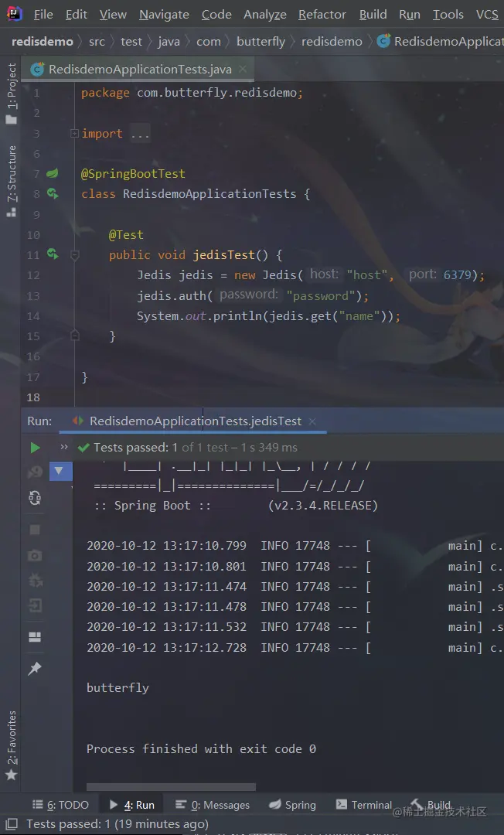The image size is (504, 835).
Task: Click the Dump Threads camera icon
Action: pos(35,555)
